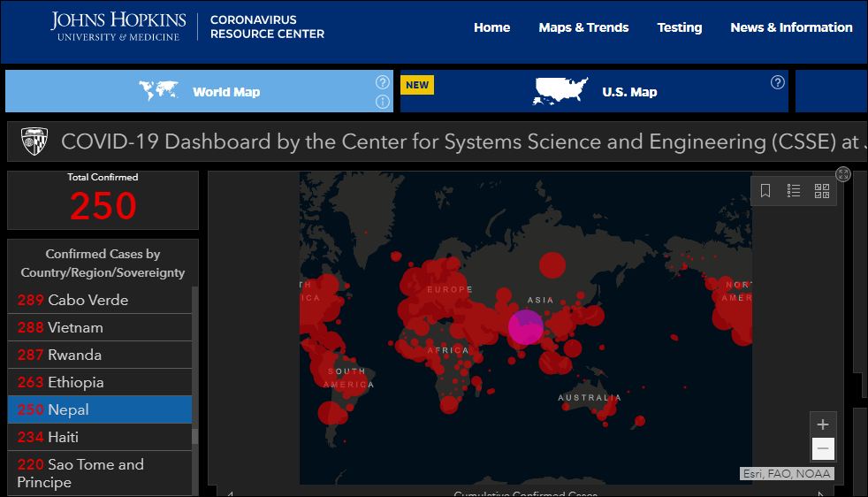Click the help question icon on U.S. Map tab
This screenshot has height=497, width=868.
click(x=777, y=82)
